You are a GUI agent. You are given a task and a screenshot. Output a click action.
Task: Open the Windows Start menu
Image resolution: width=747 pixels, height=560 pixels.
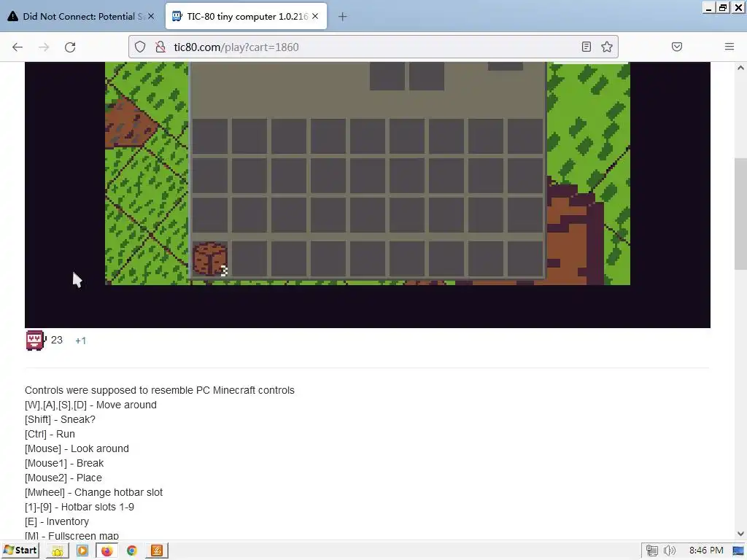[x=20, y=551]
